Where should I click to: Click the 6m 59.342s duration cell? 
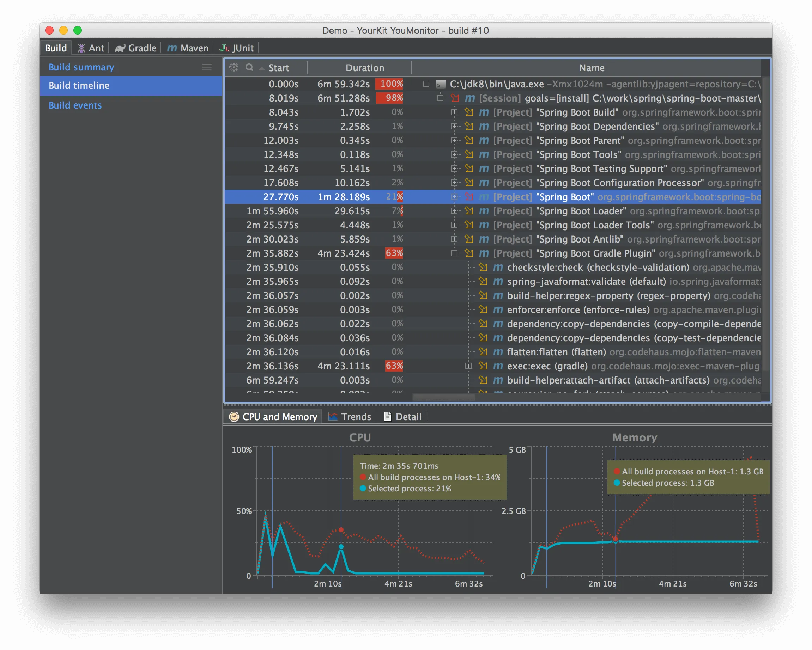pos(343,84)
